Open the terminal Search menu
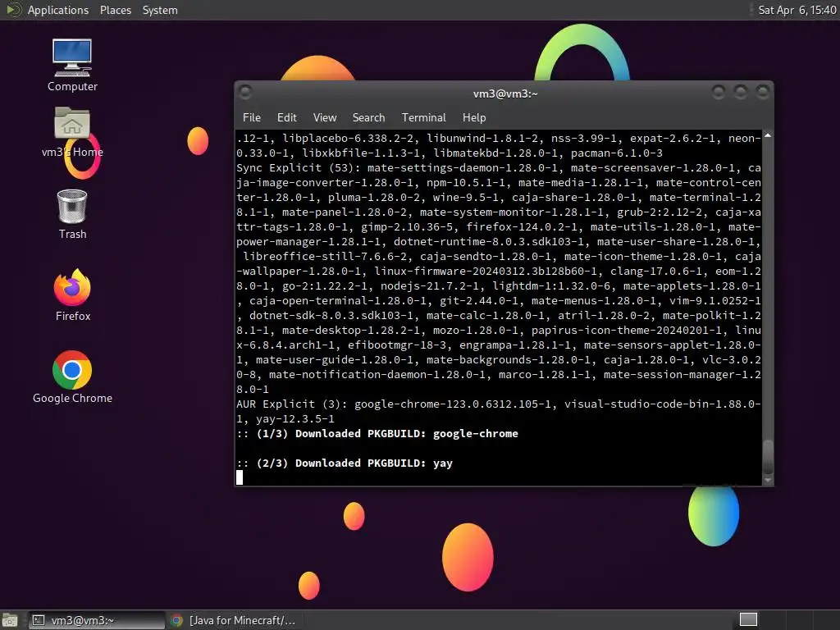 click(368, 117)
